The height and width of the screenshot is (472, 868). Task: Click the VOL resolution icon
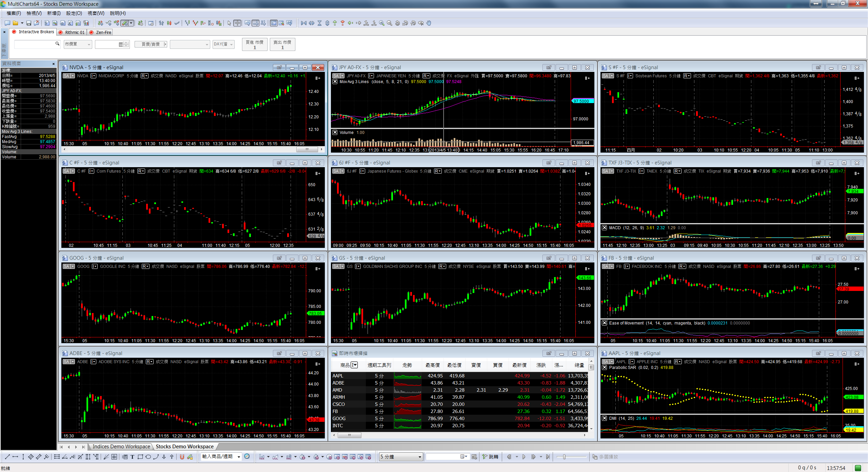click(x=275, y=457)
